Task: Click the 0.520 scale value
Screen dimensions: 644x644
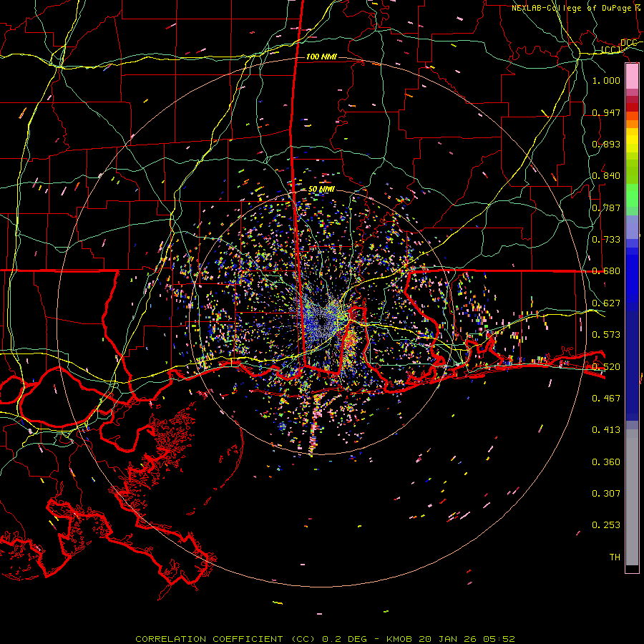Action: click(606, 366)
